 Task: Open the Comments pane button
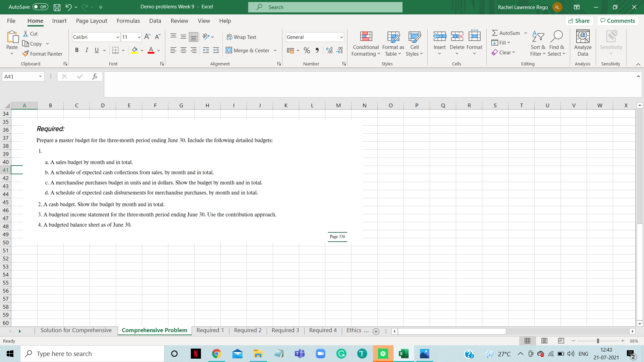click(618, 21)
